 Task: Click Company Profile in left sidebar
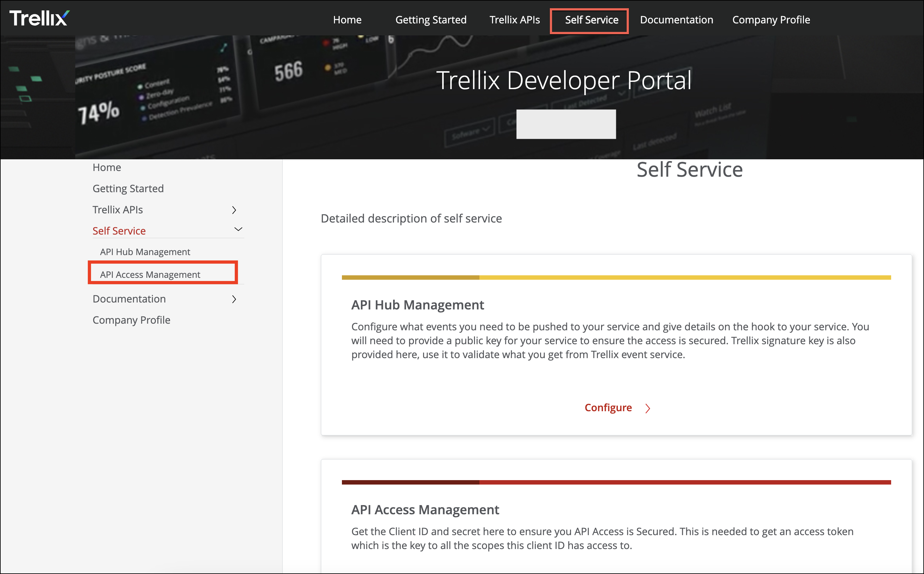pyautogui.click(x=131, y=320)
